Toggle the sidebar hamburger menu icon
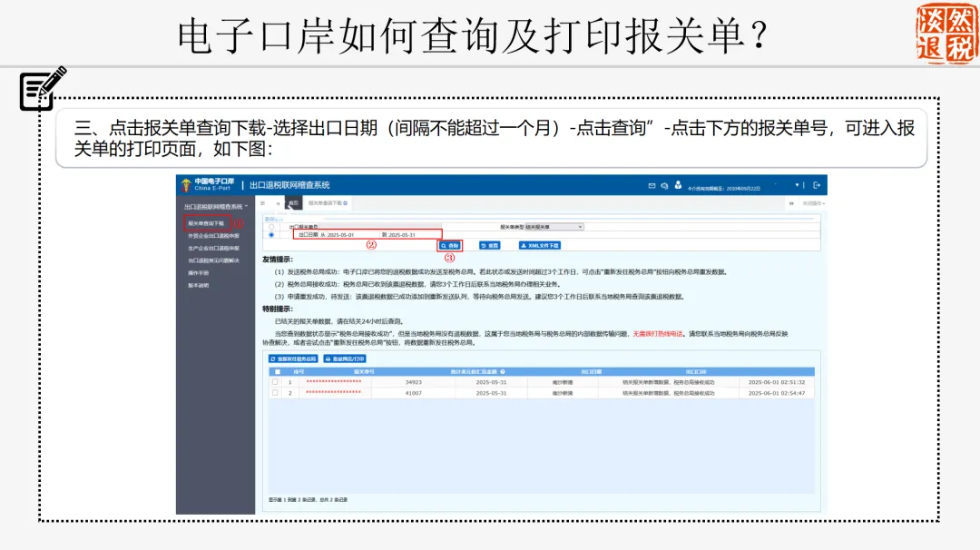 (262, 203)
